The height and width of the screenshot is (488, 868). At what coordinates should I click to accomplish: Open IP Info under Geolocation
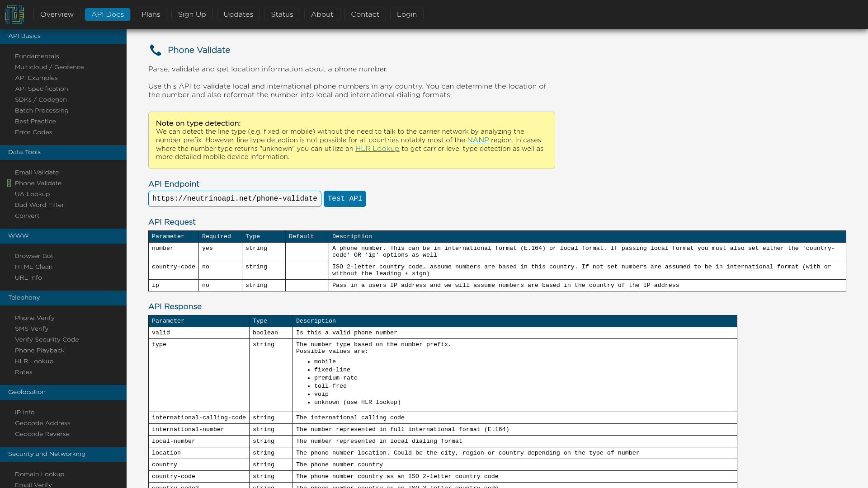(x=24, y=413)
